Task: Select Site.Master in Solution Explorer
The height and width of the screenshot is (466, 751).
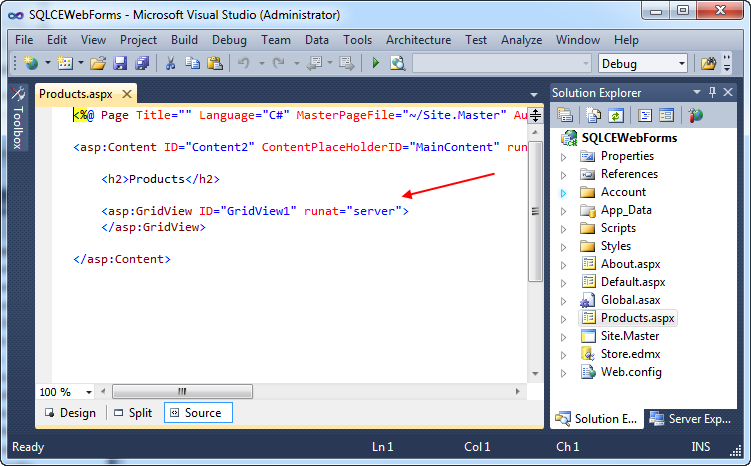Action: 630,336
